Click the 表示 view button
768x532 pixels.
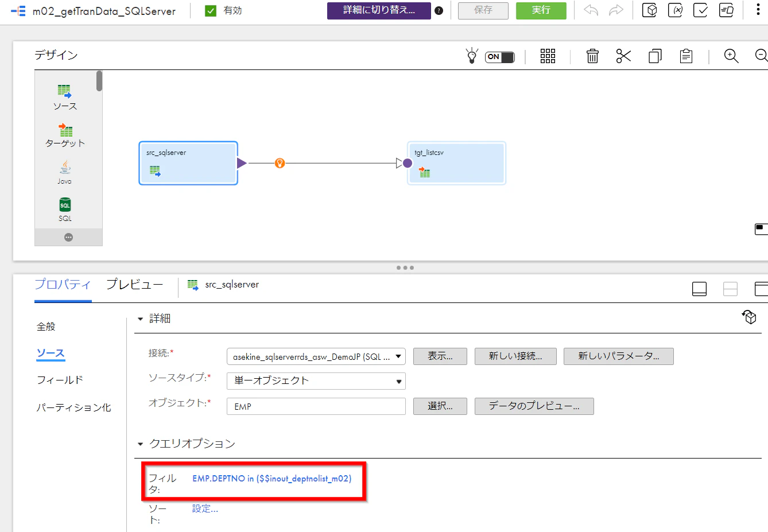point(440,356)
